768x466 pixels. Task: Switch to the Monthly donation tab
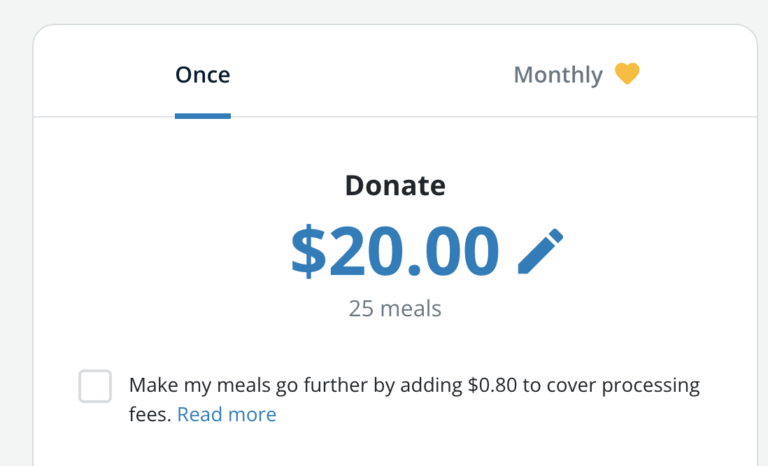click(558, 75)
